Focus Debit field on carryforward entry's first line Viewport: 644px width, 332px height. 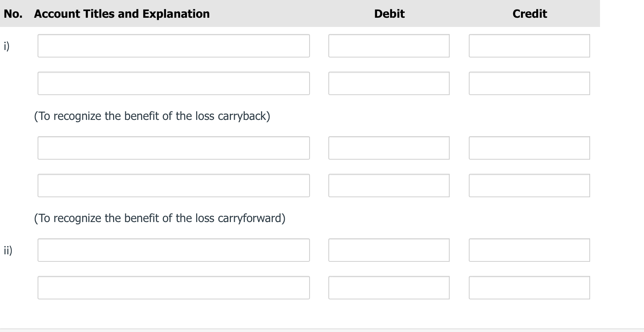(x=389, y=148)
